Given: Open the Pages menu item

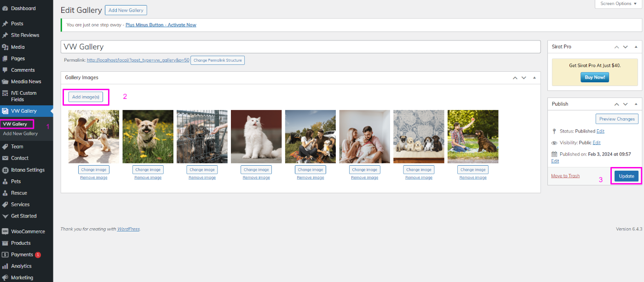Looking at the screenshot, I should (18, 58).
